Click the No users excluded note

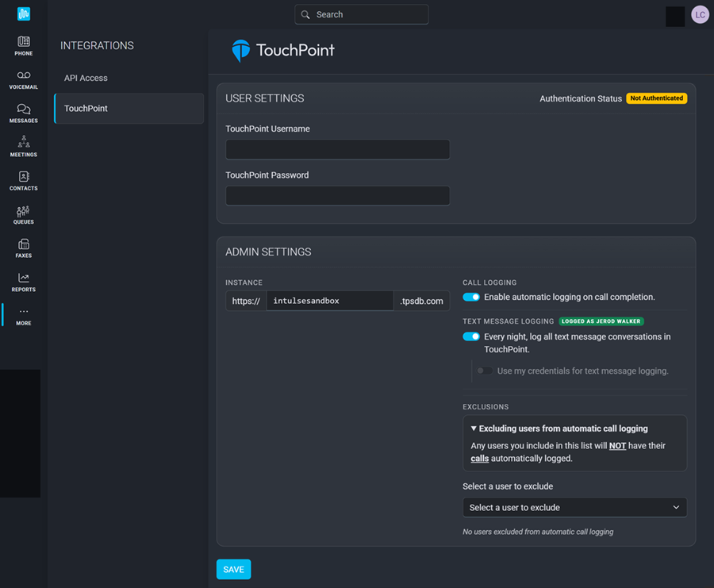(538, 532)
